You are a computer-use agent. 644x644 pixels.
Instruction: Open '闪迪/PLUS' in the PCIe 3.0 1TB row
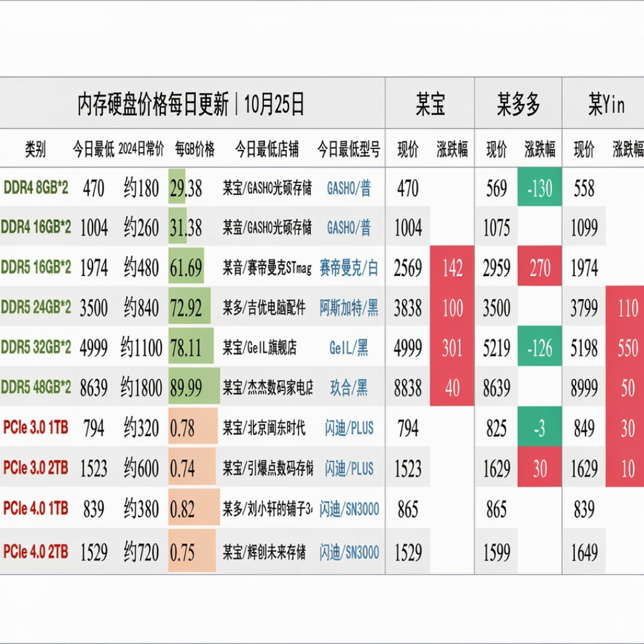coord(349,428)
